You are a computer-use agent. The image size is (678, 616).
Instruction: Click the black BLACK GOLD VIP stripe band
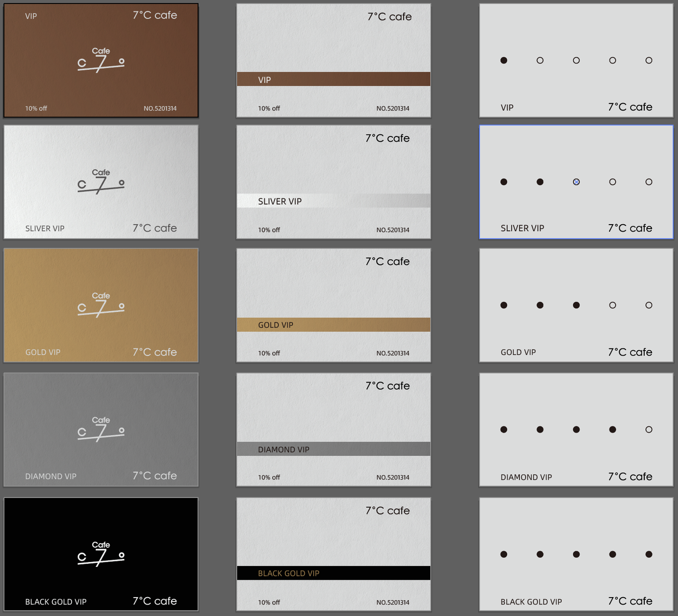334,573
